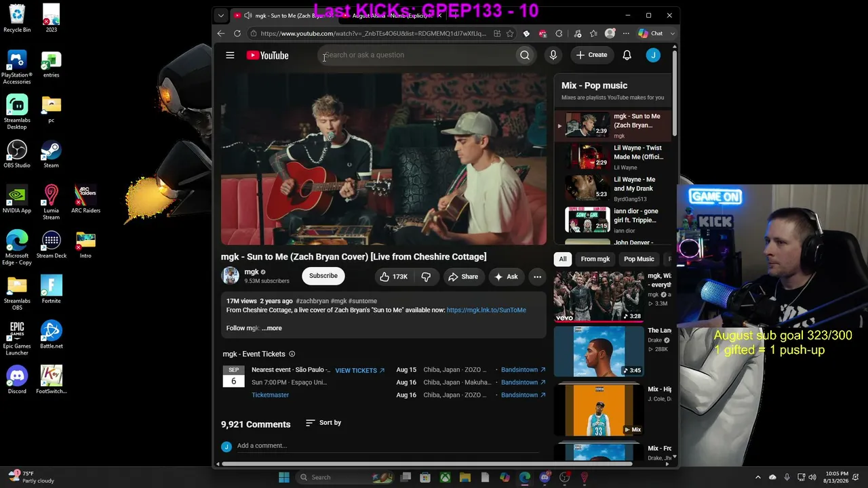868x488 pixels.
Task: Click the taskbar clock showing 10:05 PM
Action: 836,477
